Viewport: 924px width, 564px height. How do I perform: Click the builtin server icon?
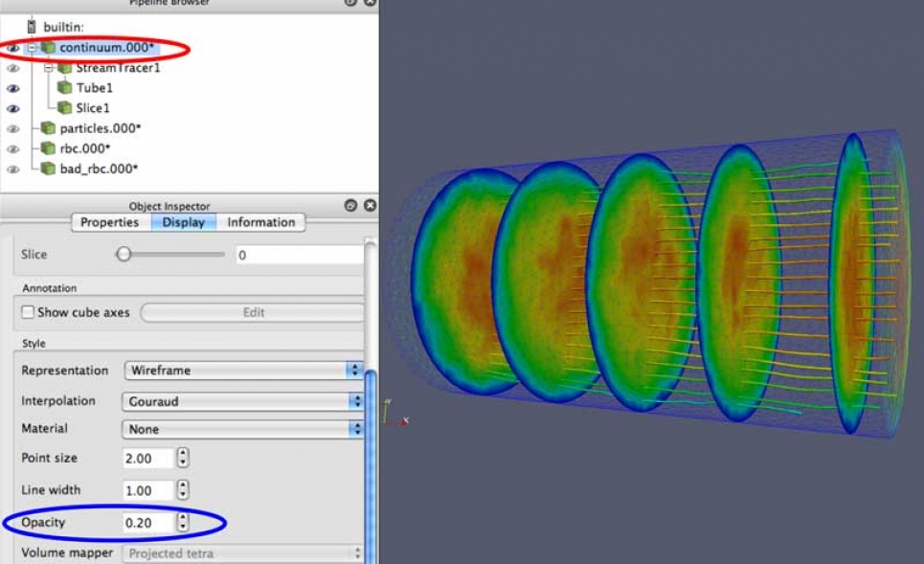pyautogui.click(x=33, y=26)
